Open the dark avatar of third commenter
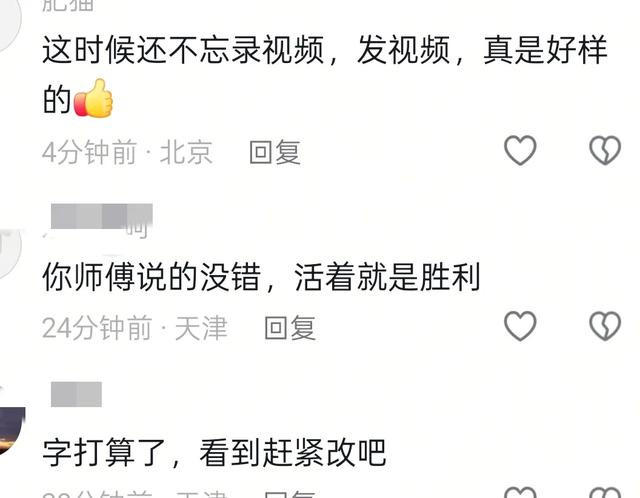Image resolution: width=640 pixels, height=498 pixels. (x=11, y=429)
